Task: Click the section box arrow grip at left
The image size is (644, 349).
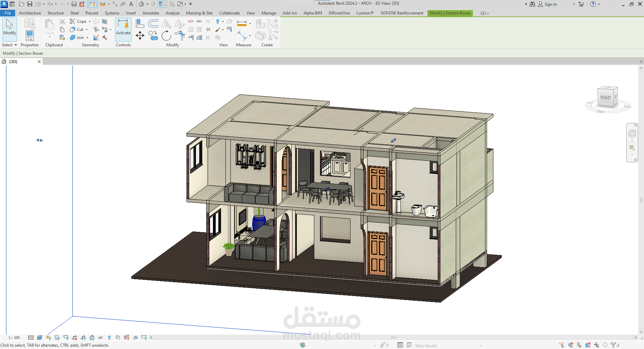Action: click(40, 140)
